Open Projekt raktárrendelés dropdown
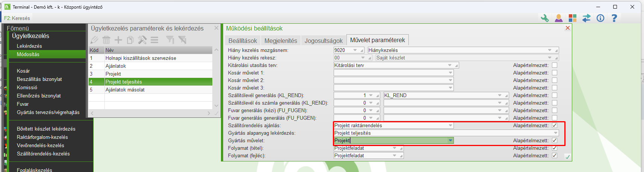 point(450,125)
